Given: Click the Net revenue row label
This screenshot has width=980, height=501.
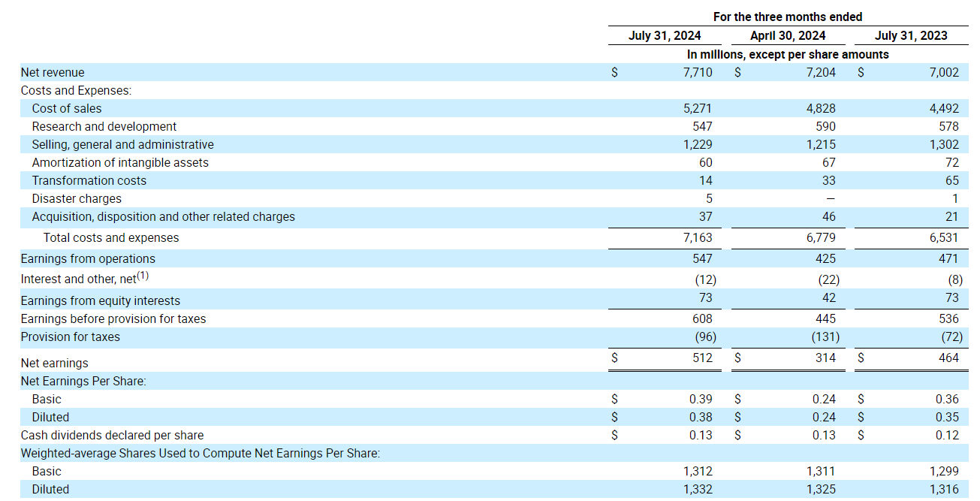Looking at the screenshot, I should click(x=53, y=73).
